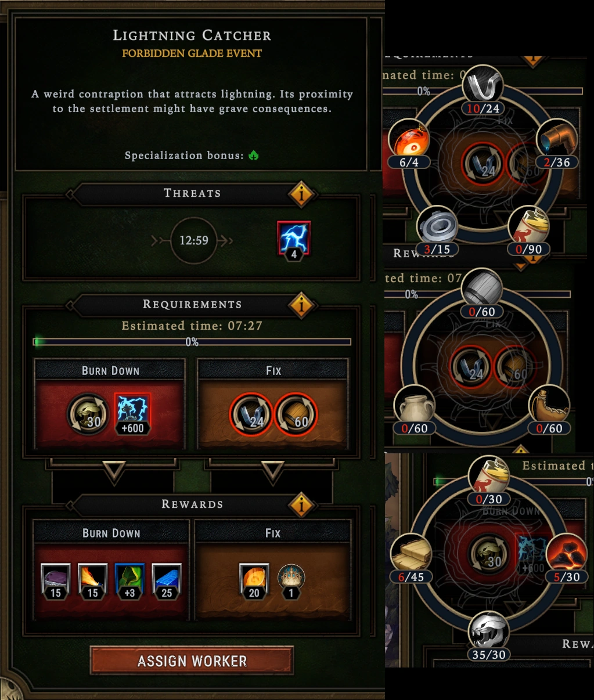Click the 12:59 threat timer circle
The image size is (594, 700).
193,240
